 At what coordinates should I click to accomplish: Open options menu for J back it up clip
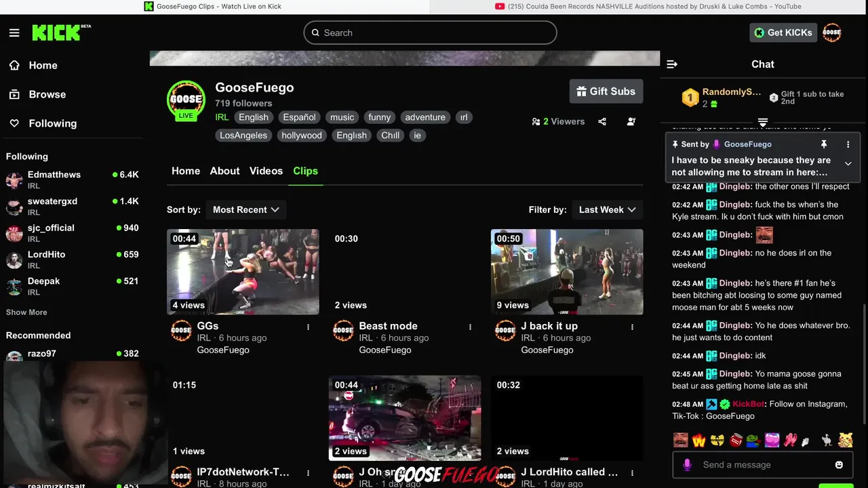point(632,327)
